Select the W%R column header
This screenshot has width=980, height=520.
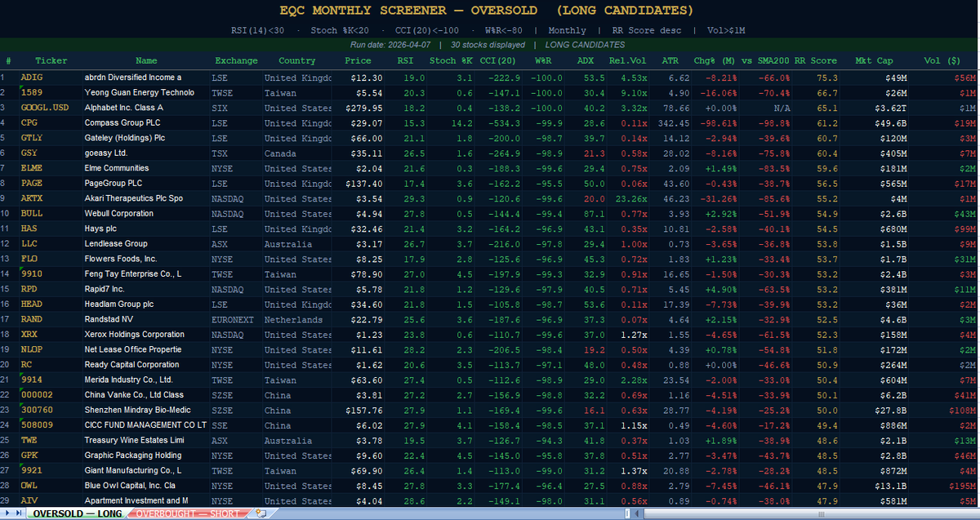pyautogui.click(x=543, y=60)
